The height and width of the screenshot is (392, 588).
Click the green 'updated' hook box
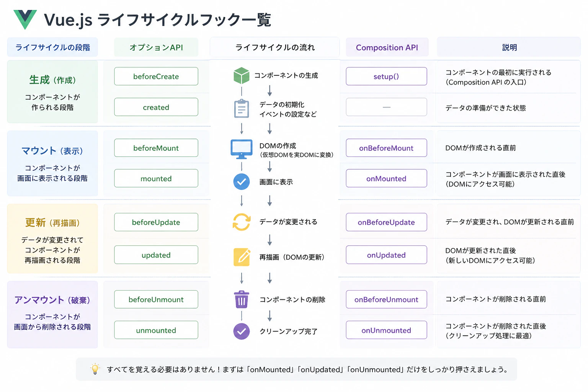coord(156,255)
